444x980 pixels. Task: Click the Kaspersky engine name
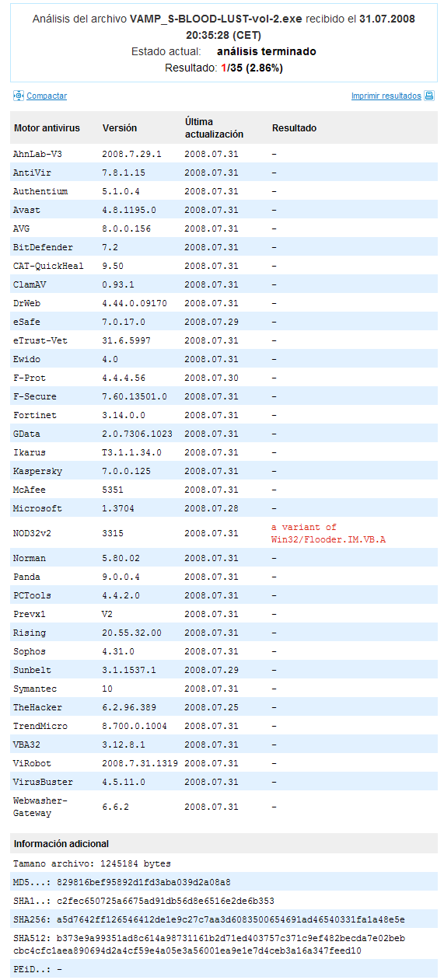tap(37, 471)
